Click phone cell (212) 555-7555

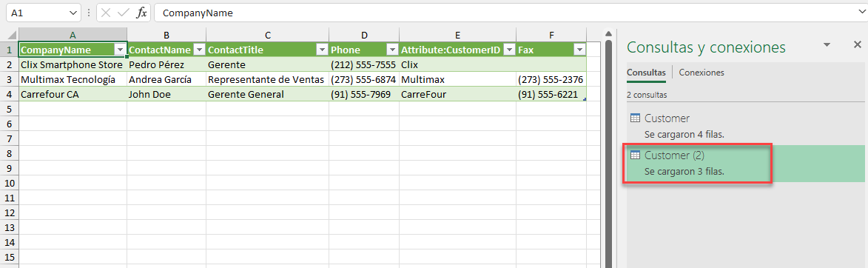363,64
